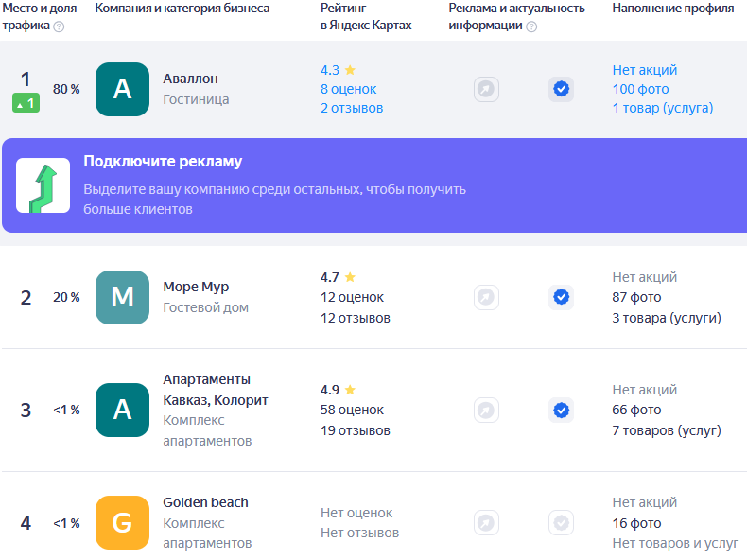This screenshot has height=560, width=747.
Task: Click the '12 оценок' text for Море Мур
Action: [352, 297]
